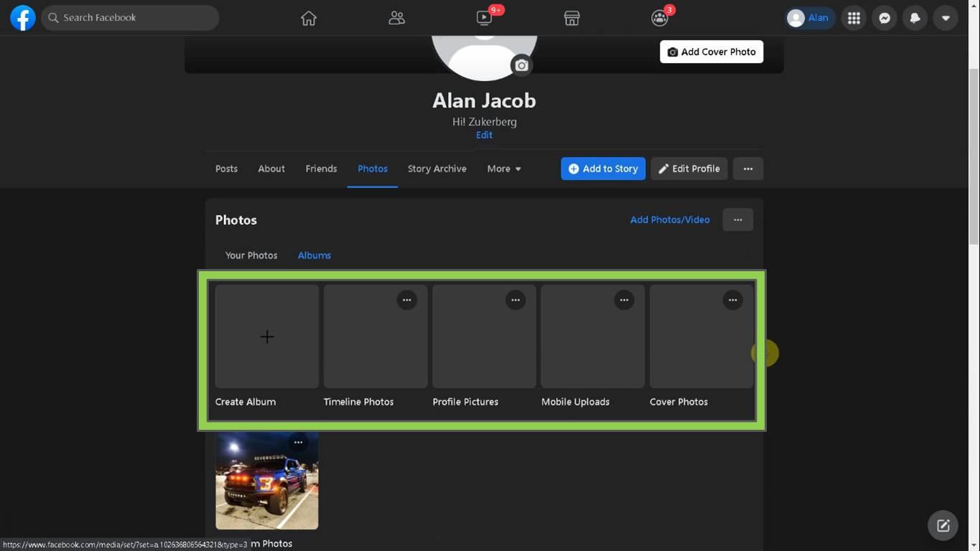Click the new message compose icon

coord(943,526)
